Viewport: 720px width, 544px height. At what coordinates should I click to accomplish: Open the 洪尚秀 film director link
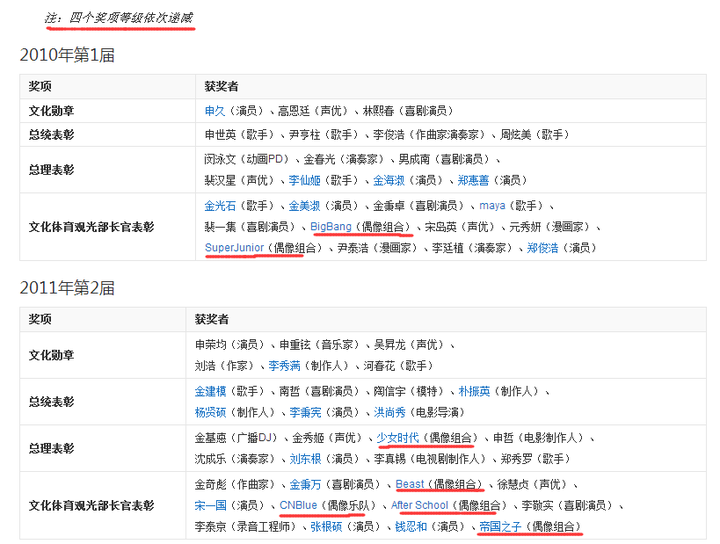390,412
